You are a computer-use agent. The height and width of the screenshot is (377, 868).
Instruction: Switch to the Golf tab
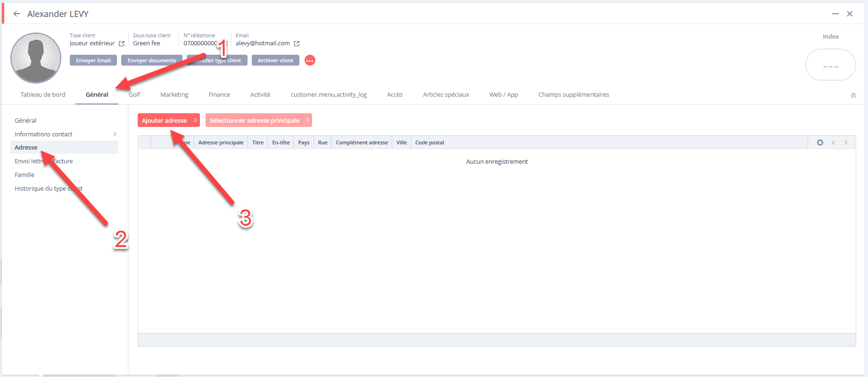click(134, 95)
